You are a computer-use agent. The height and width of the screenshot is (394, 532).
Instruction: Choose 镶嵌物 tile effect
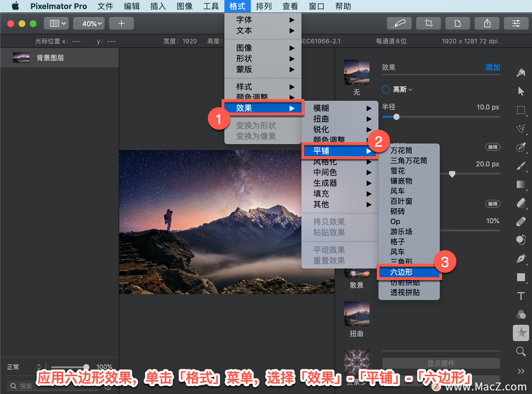(x=409, y=181)
